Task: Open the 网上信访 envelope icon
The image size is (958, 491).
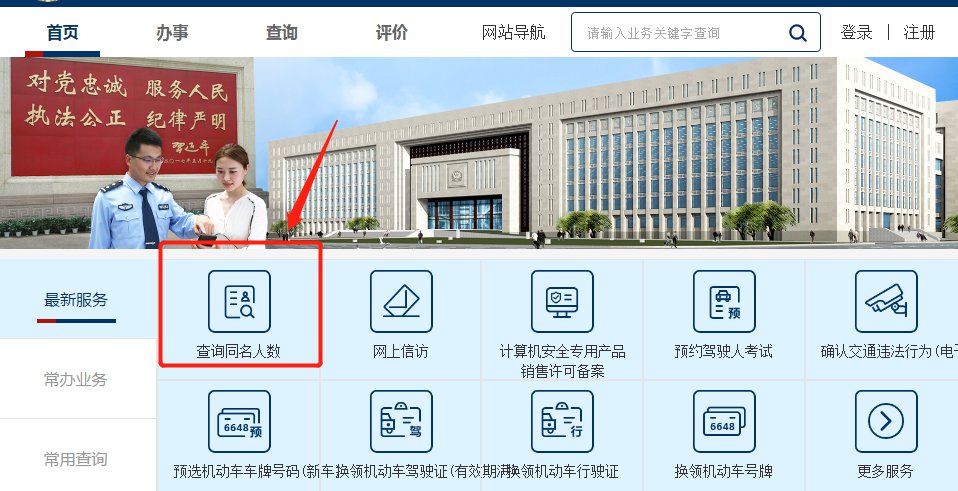Action: [401, 302]
